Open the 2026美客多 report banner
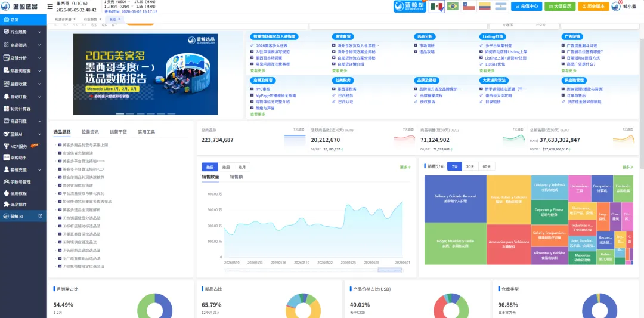Viewport: 644px width, 318px height. click(x=145, y=75)
